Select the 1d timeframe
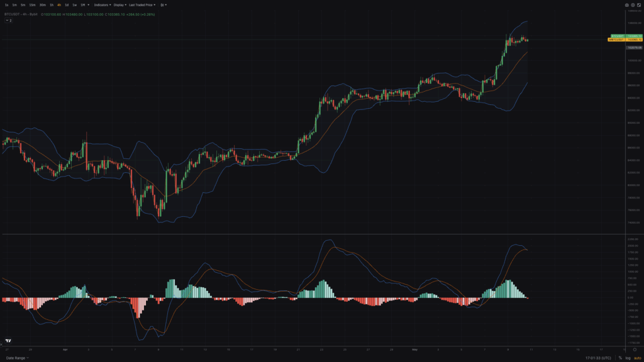644x362 pixels. pos(67,4)
